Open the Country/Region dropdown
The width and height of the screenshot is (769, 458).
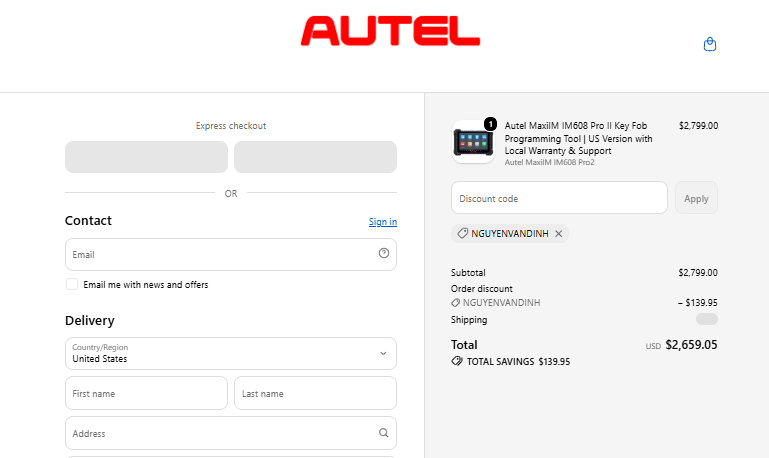[x=231, y=353]
